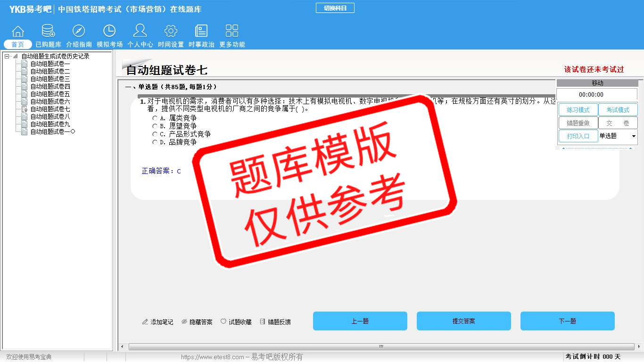This screenshot has height=362, width=644.
Task: Click horizontal scrollbar left arrow
Action: coord(122,347)
